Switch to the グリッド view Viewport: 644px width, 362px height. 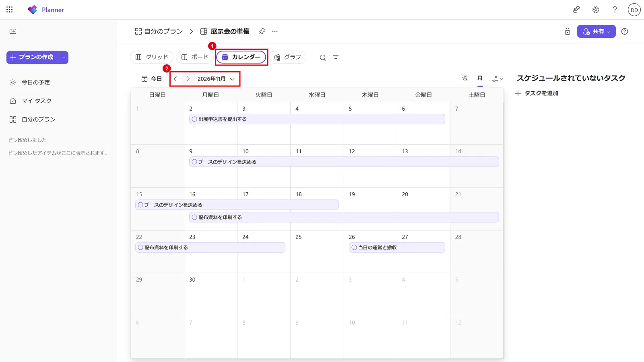coord(152,57)
